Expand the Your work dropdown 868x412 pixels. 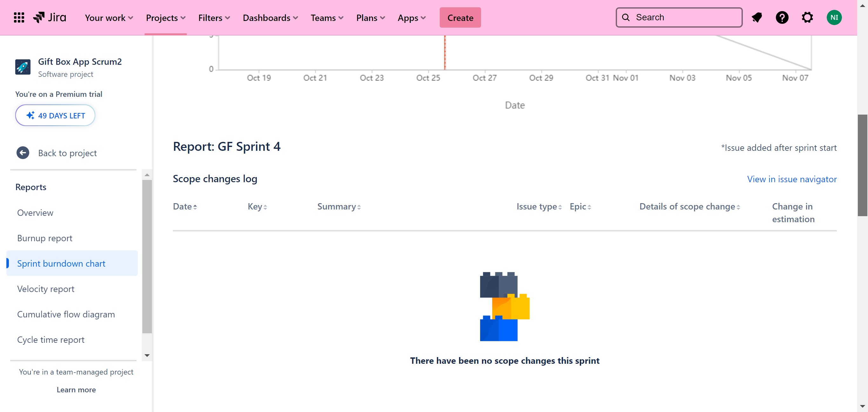[109, 18]
